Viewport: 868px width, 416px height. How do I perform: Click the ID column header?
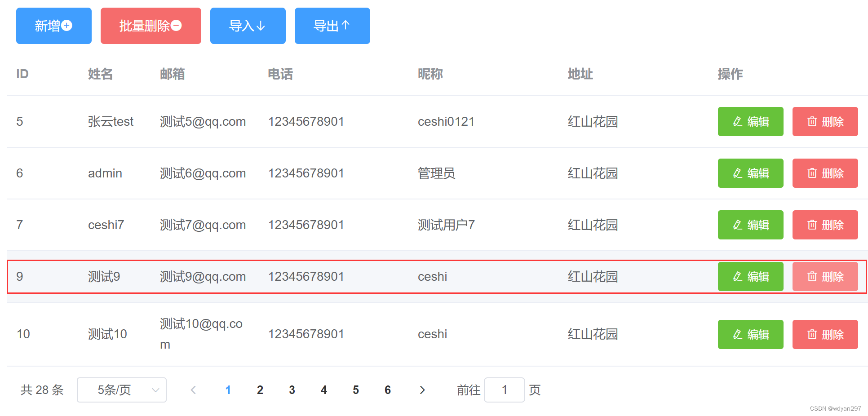point(22,74)
